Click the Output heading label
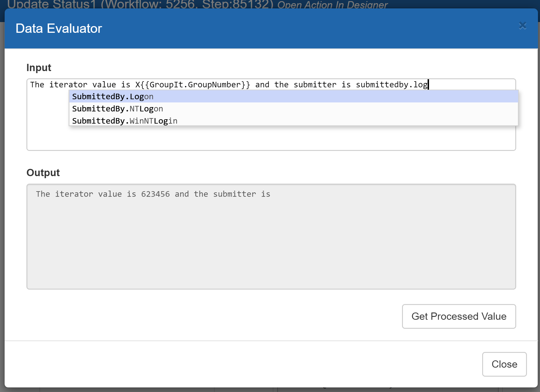The height and width of the screenshot is (392, 540). [x=43, y=173]
